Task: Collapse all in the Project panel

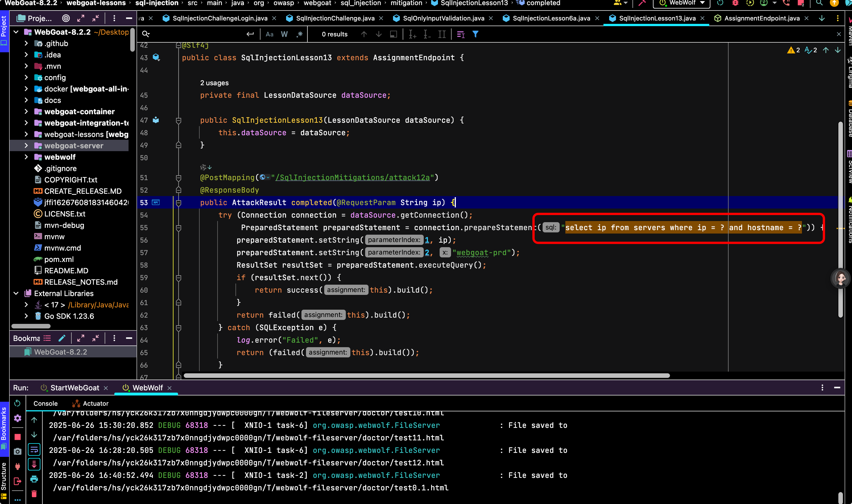Action: coord(96,18)
